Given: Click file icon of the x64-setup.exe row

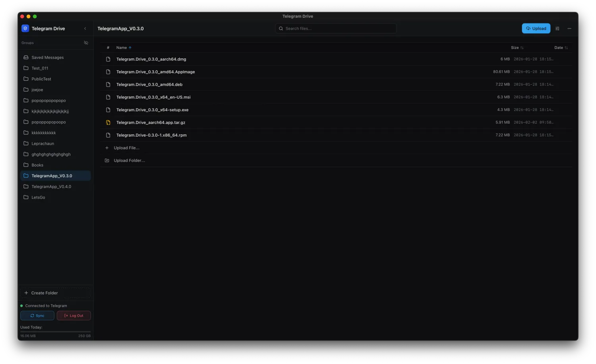Looking at the screenshot, I should 108,110.
